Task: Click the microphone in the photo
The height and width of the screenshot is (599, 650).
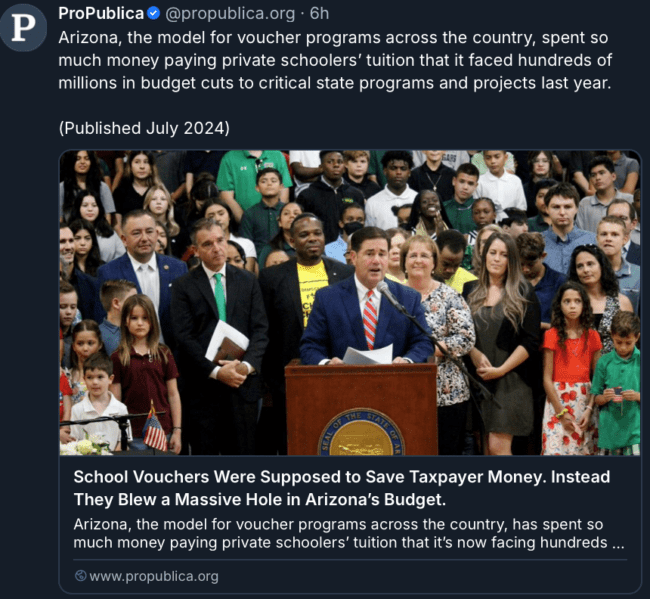Action: click(390, 296)
